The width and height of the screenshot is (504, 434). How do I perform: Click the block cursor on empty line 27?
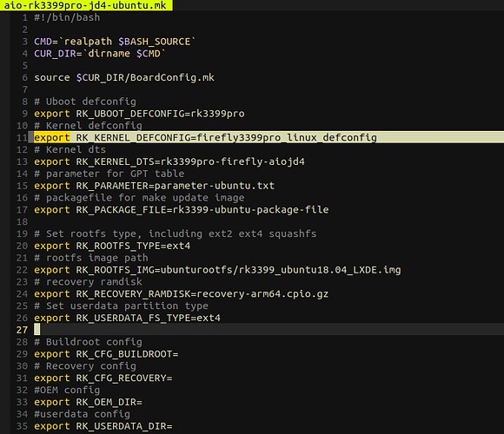pos(37,330)
